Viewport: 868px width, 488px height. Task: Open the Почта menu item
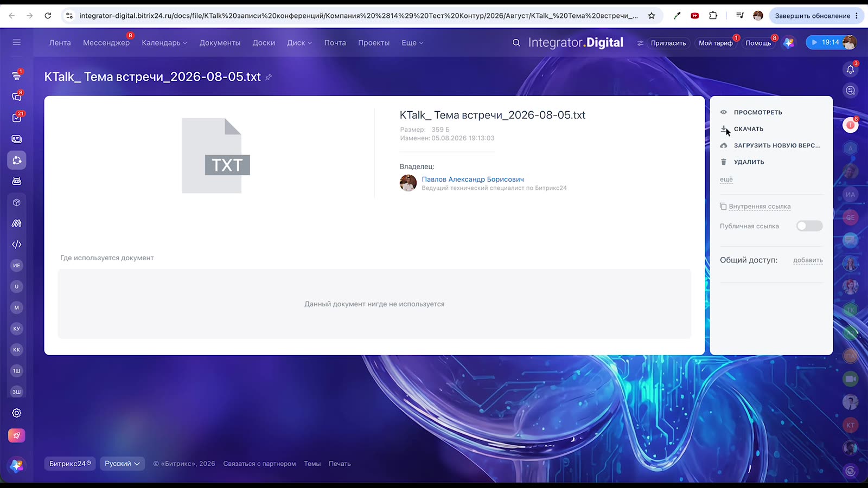pos(335,43)
